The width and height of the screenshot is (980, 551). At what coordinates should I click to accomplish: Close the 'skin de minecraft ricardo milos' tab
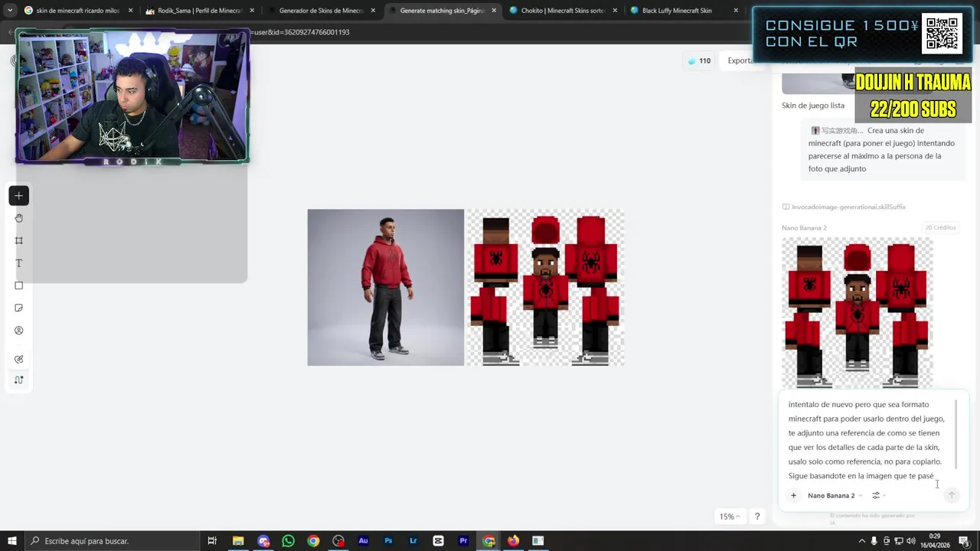coord(130,11)
